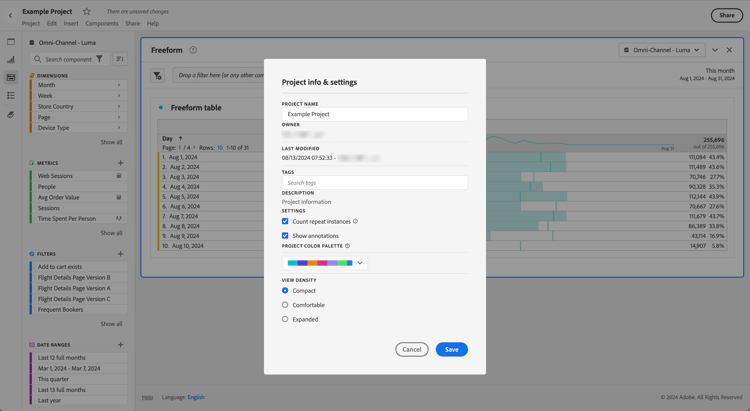Add a new date range with plus icon
The width and height of the screenshot is (750, 411).
121,344
